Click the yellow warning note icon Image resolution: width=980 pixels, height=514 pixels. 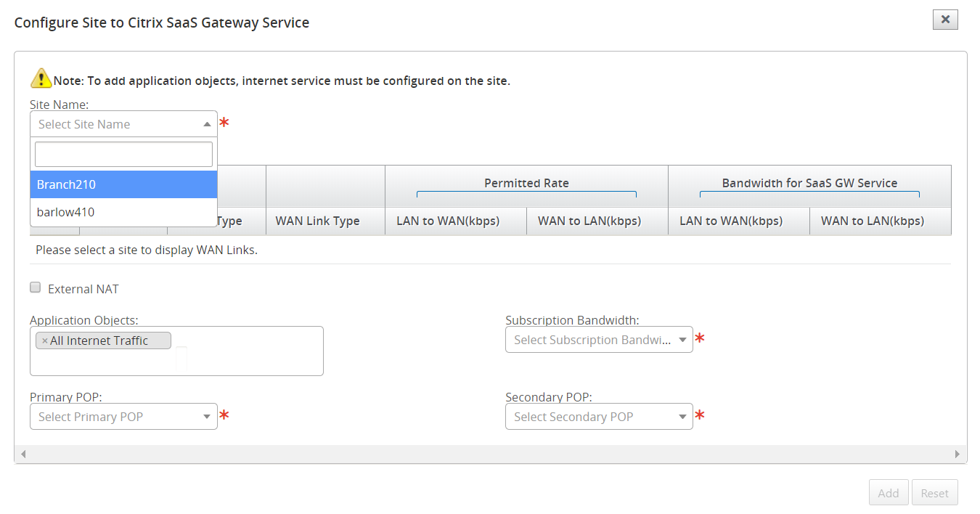pos(41,79)
